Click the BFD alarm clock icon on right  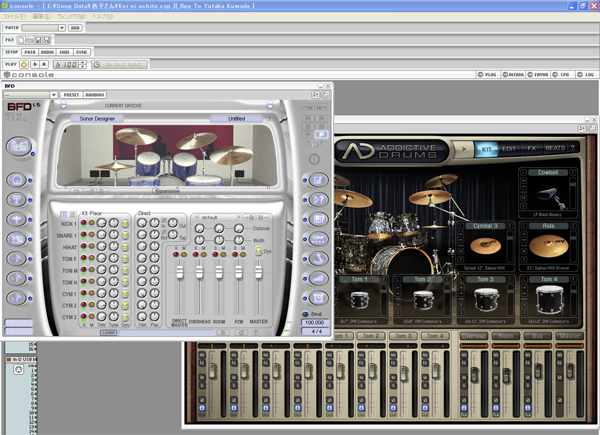tap(318, 298)
